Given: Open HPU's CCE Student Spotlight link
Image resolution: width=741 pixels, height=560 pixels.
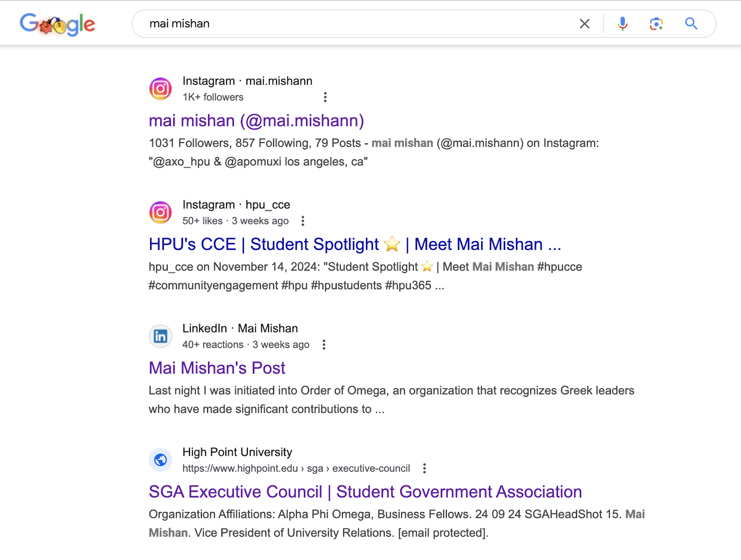Looking at the screenshot, I should (x=355, y=244).
